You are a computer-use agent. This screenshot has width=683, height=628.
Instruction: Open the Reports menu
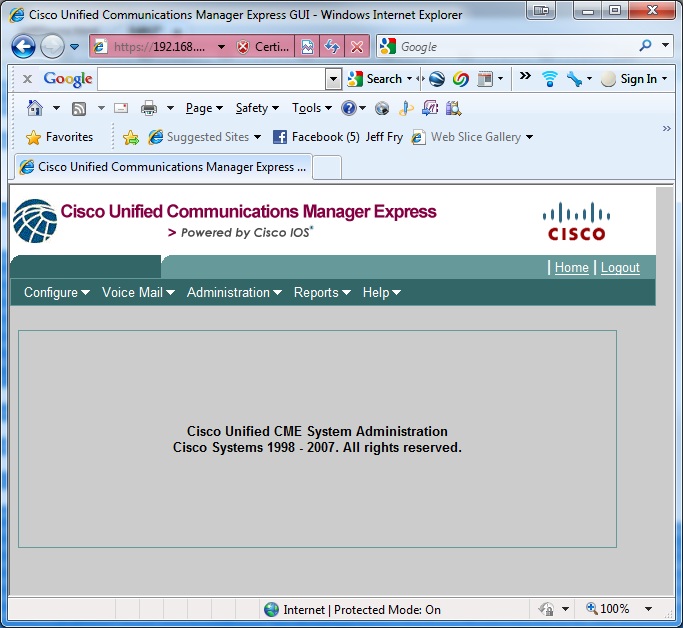[322, 293]
